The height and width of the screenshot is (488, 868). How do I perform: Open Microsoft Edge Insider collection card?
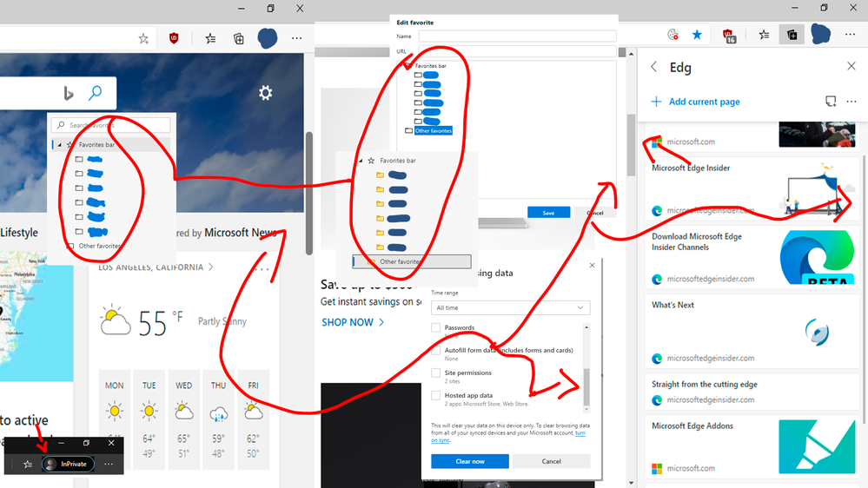click(x=752, y=188)
